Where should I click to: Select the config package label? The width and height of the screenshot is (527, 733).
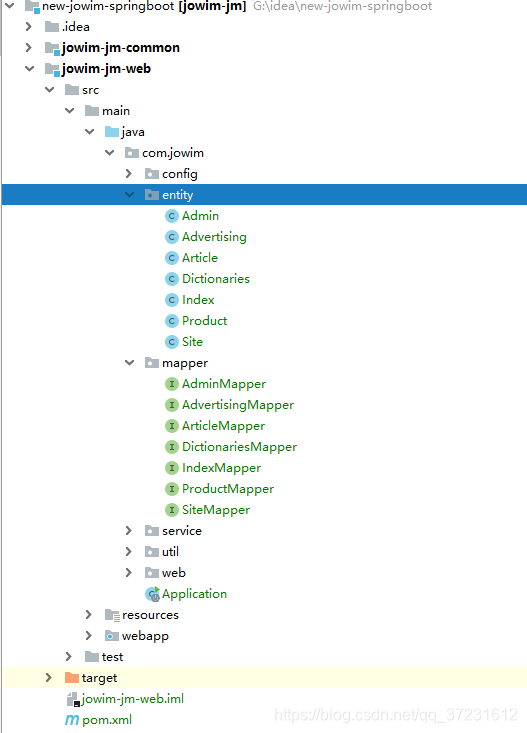click(180, 174)
